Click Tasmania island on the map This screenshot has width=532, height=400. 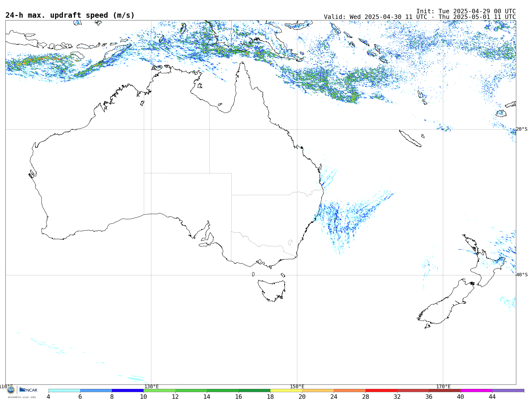(272, 290)
